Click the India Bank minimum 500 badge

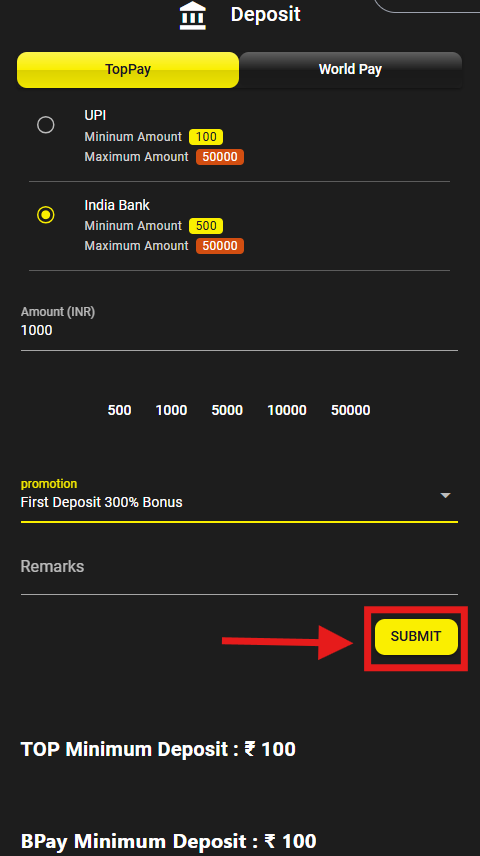(x=206, y=225)
